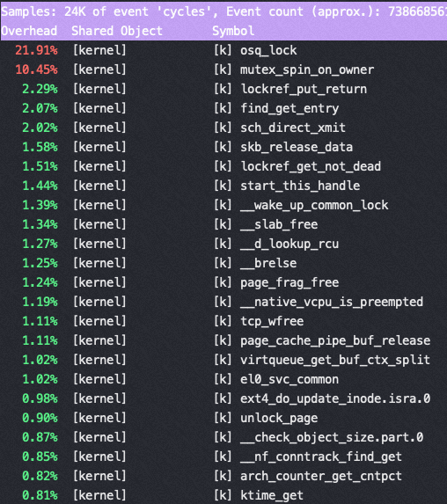The width and height of the screenshot is (447, 504).
Task: Select the skb_release_data symbol
Action: [297, 147]
